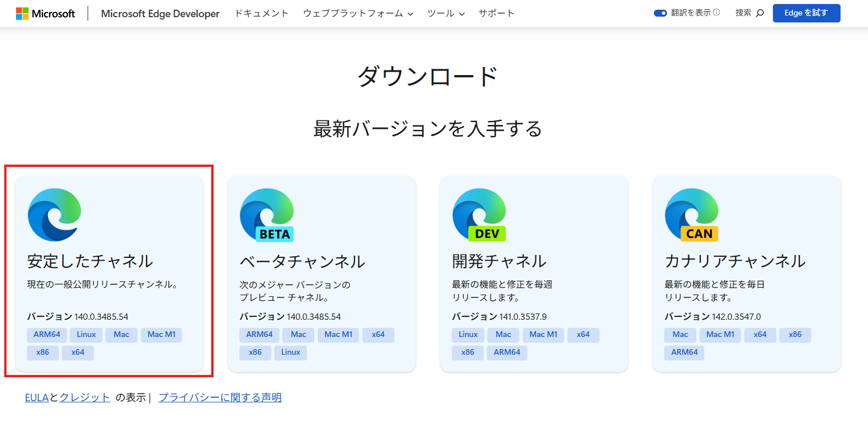Select Mac M1 under 開発チャネル
This screenshot has width=868, height=431.
click(543, 335)
